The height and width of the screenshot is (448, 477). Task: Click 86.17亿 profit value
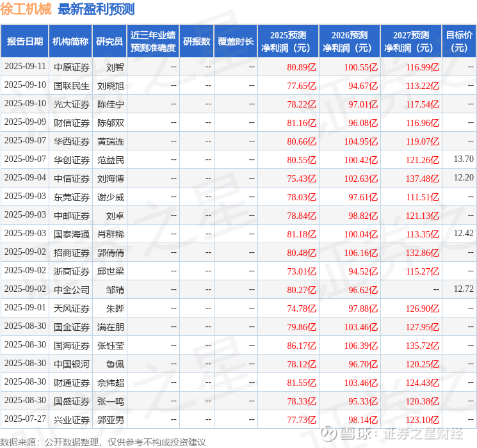(302, 346)
